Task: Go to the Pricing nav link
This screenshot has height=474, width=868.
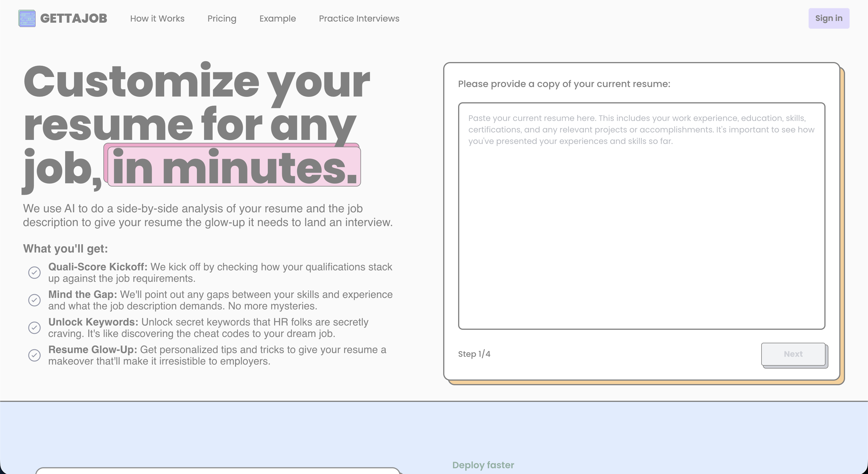Action: (x=222, y=19)
